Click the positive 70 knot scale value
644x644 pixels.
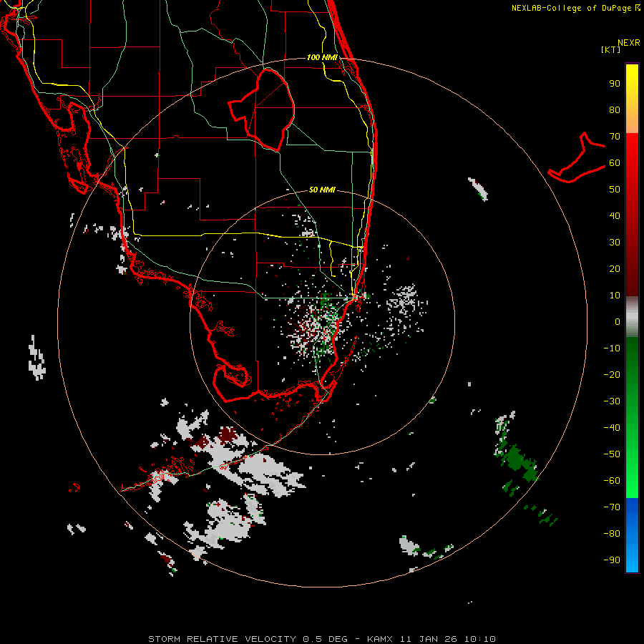coord(615,137)
